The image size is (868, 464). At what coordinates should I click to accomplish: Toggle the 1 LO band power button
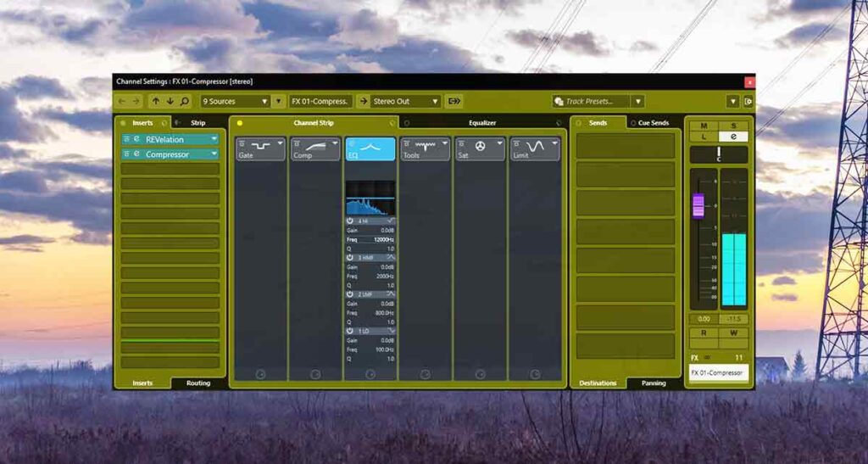click(350, 331)
